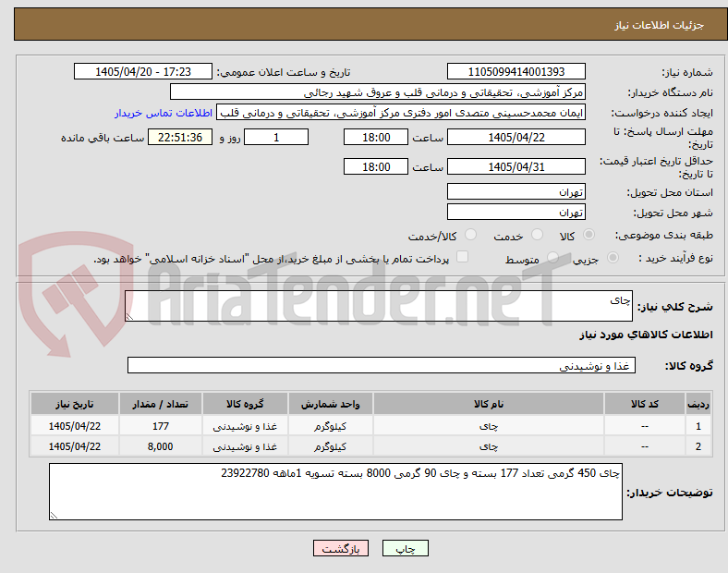Viewport: 728px width, 573px height.
Task: Click the quantity cell 8,000
Action: [160, 446]
